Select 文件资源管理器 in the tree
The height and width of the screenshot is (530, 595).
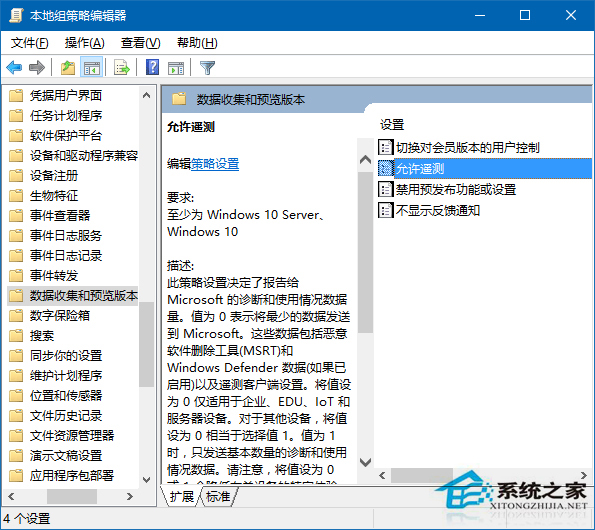(x=72, y=436)
